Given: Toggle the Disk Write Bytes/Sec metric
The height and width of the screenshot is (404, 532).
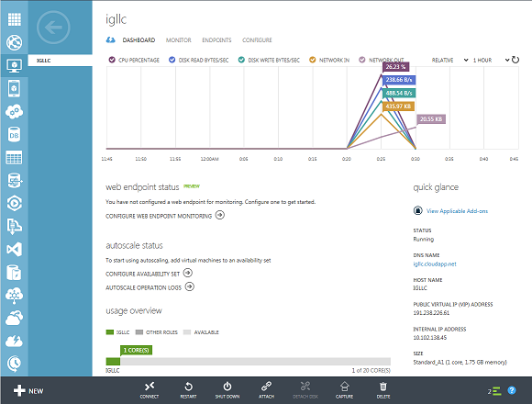Looking at the screenshot, I should 241,60.
